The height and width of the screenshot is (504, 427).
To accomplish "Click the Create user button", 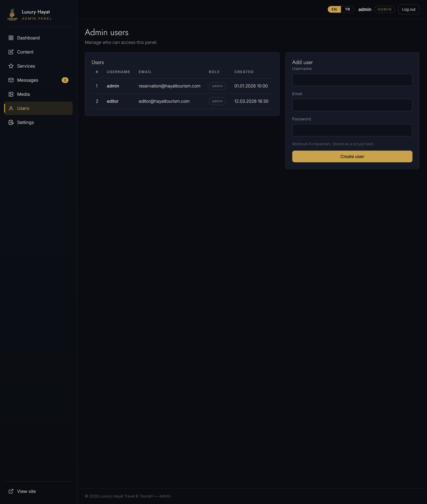I will 352,156.
